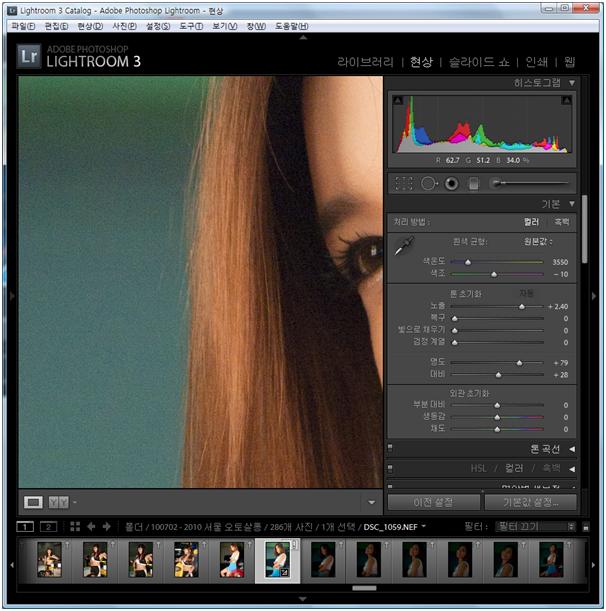Switch to 슬라이드 쇼 module

coord(479,62)
